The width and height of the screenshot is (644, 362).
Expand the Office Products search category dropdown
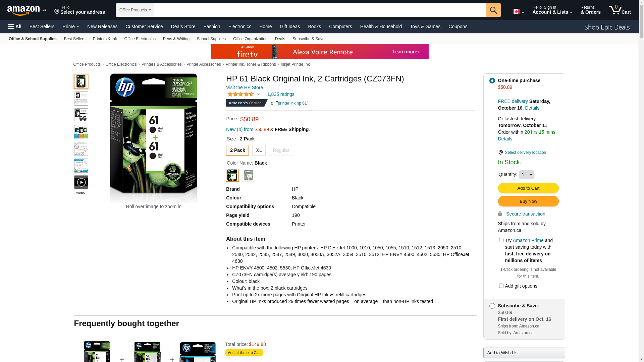(x=135, y=10)
